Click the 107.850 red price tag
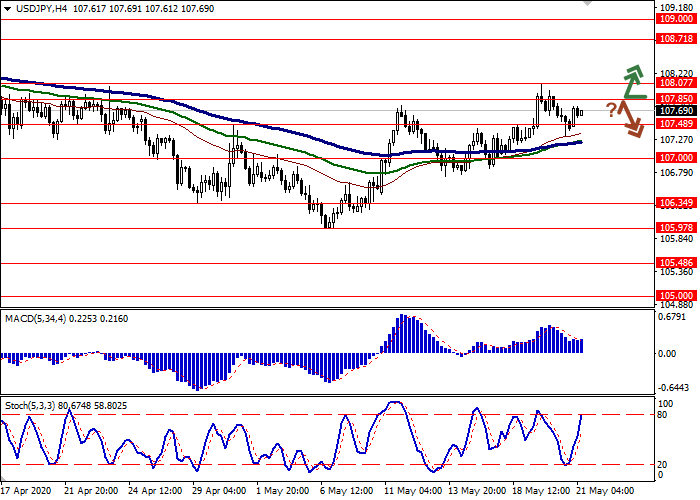Viewport: 700px width, 500px height. coord(675,99)
